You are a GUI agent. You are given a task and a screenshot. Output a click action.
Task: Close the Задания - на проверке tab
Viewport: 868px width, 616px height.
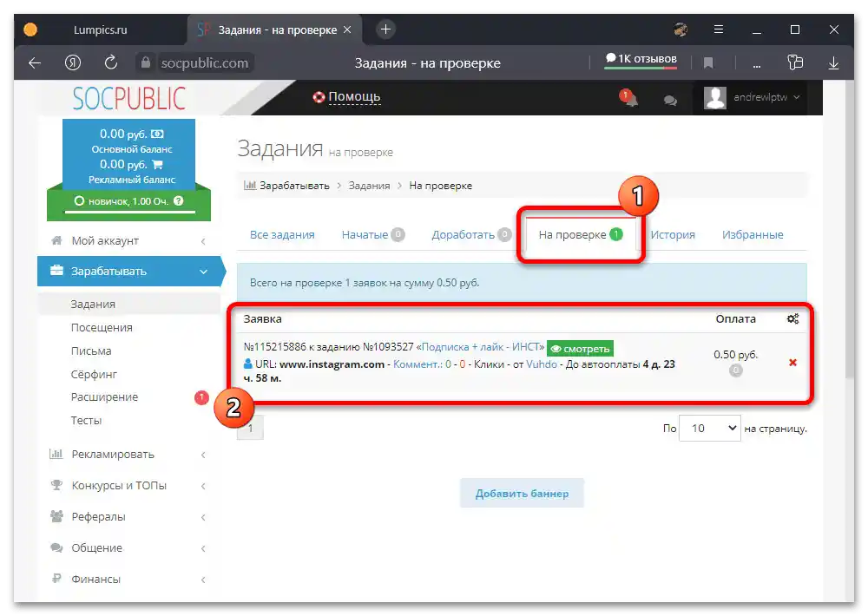[347, 29]
